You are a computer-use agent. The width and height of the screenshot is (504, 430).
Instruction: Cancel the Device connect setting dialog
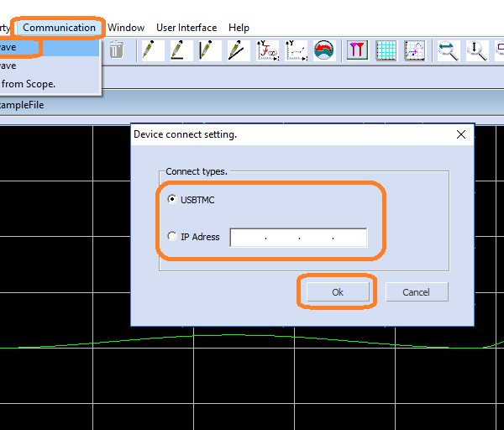pyautogui.click(x=417, y=292)
